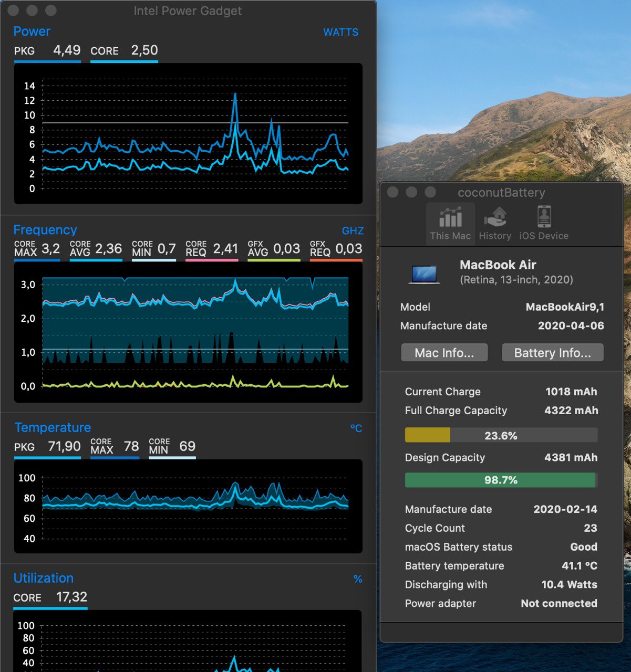Select the Design Capacity 4381 mAh
The width and height of the screenshot is (631, 672).
[x=571, y=458]
